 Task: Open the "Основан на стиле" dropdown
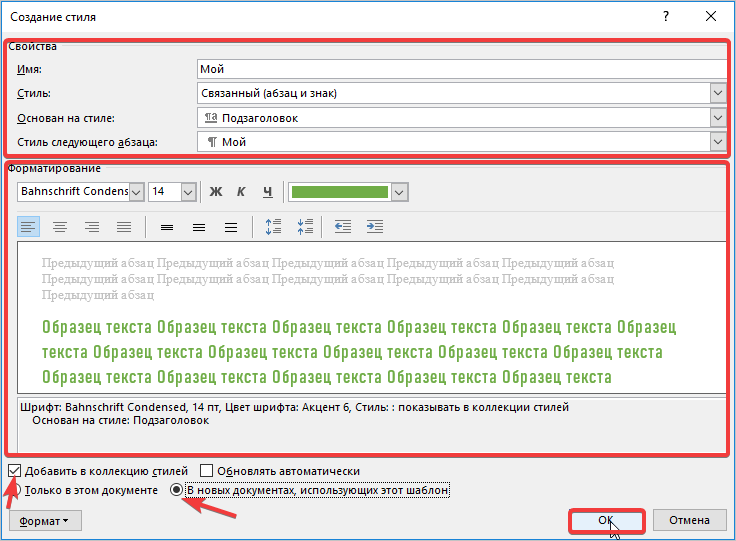[x=717, y=118]
